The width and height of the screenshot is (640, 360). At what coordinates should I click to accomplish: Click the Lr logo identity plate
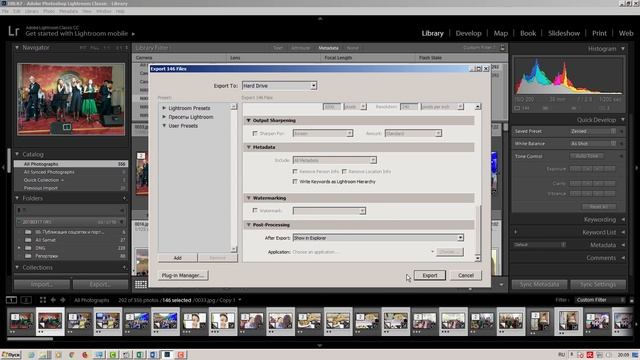tap(13, 31)
